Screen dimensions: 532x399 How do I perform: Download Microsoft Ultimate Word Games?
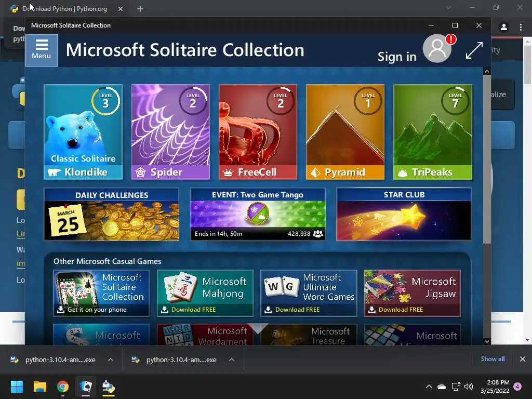(x=309, y=293)
